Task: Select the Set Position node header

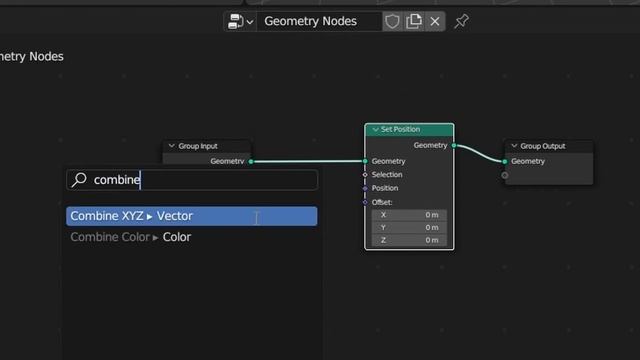Action: click(409, 129)
